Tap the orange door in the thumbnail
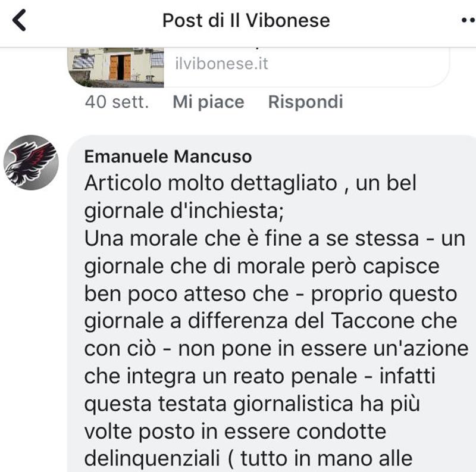Screen dimensions: 476x472 (120, 67)
